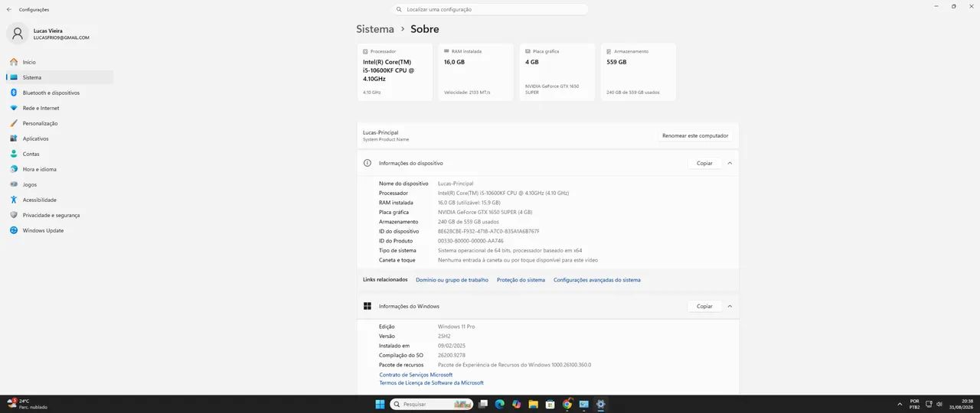Open Termos de Licença de Software link
Viewport: 980px width, 413px height.
click(x=431, y=383)
